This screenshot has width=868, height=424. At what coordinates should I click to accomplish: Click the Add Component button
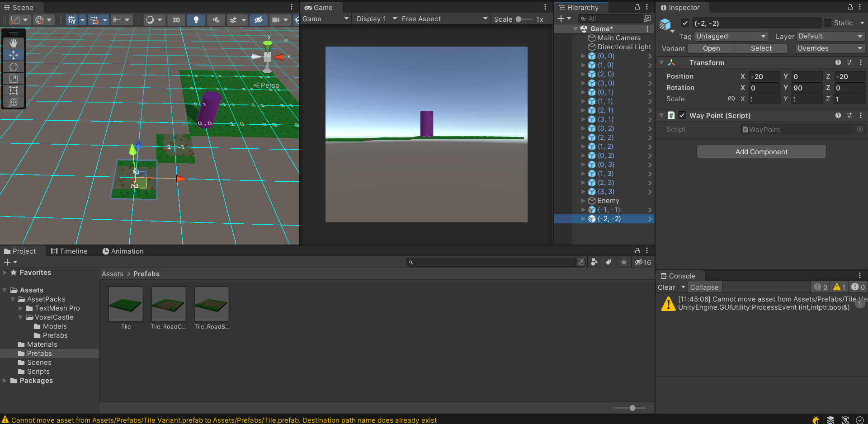click(761, 152)
